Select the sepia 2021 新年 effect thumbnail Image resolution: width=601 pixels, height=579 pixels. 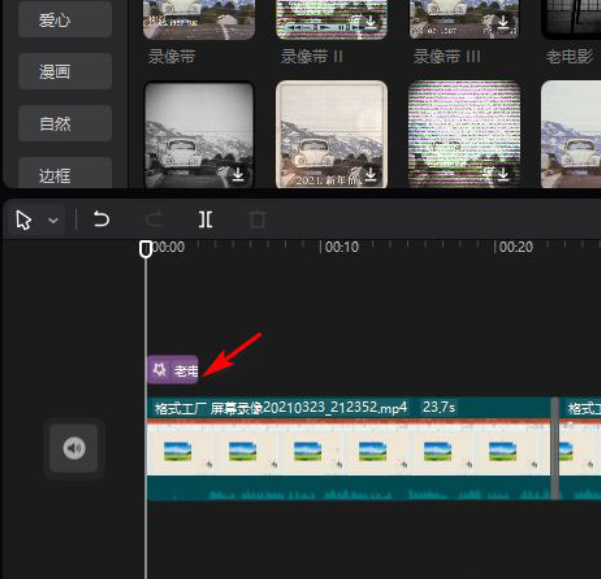(x=331, y=135)
